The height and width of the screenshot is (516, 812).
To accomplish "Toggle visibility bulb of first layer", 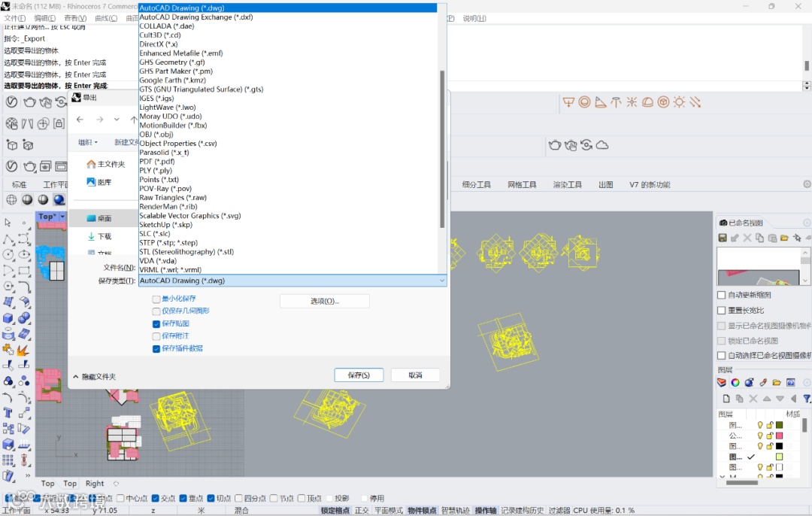I will (x=759, y=425).
